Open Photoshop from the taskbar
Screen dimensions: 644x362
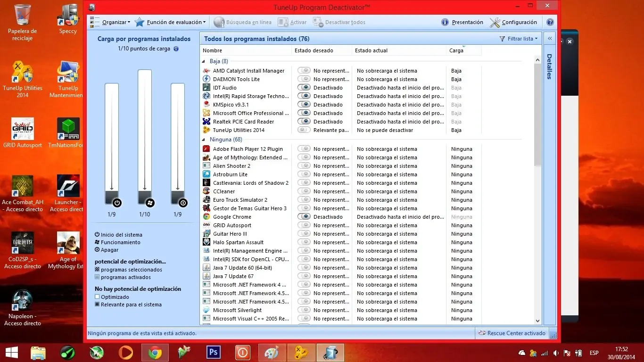pos(214,352)
